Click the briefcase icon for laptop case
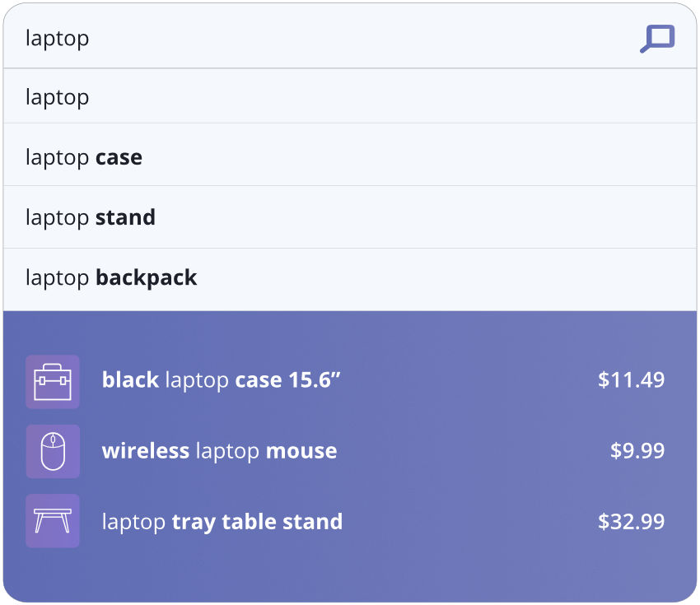Viewport: 700px width, 605px height. click(53, 382)
